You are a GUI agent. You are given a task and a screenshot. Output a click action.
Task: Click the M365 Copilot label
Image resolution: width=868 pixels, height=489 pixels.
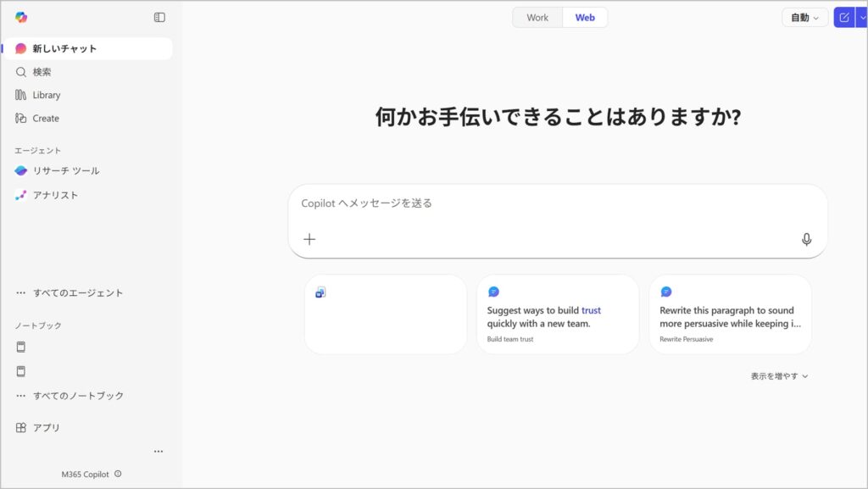coord(86,475)
